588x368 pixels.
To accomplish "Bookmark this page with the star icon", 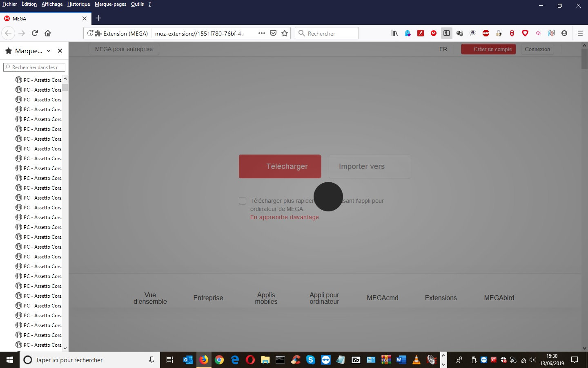I will click(285, 33).
